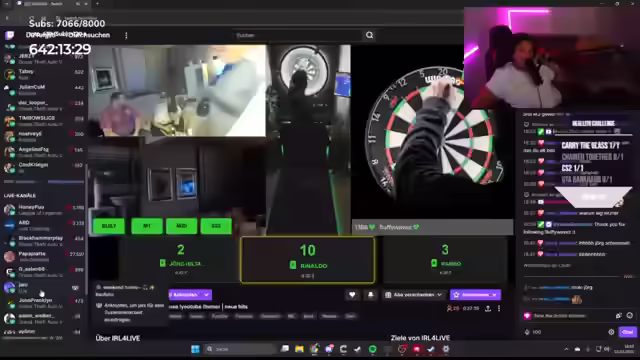Open the three-dot menu in Twitch top navigation

(126, 36)
